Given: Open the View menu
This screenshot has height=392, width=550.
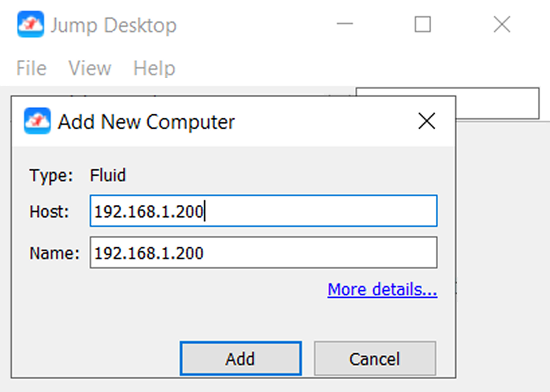Looking at the screenshot, I should pos(90,68).
